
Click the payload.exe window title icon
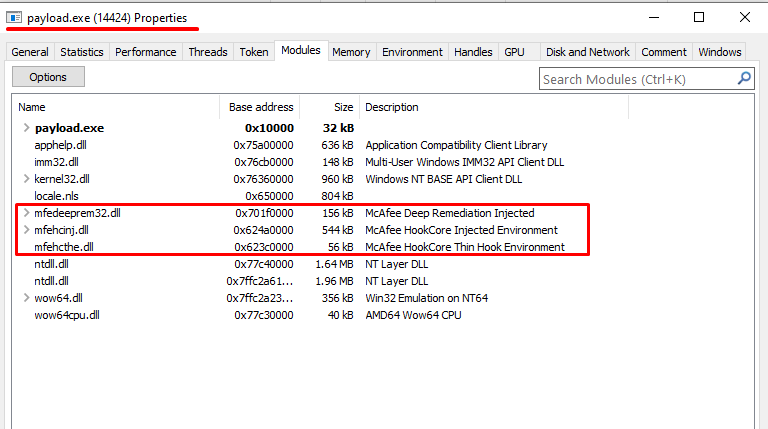pos(14,18)
